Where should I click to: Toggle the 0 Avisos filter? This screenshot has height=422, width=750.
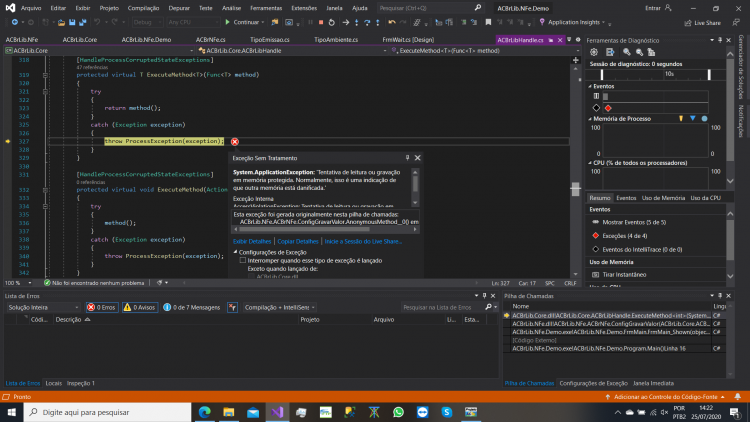pos(140,307)
